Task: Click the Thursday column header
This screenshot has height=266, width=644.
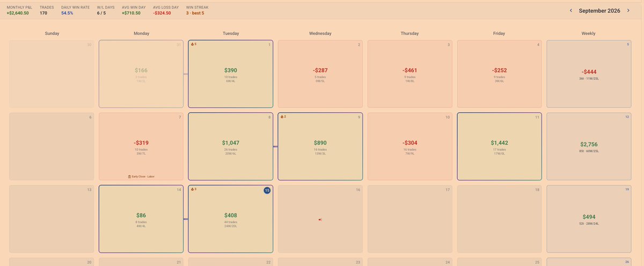Action: click(410, 33)
